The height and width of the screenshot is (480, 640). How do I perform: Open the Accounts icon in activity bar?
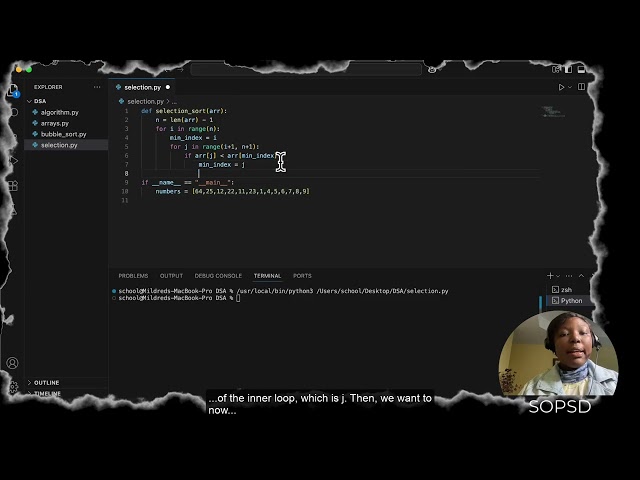12,363
